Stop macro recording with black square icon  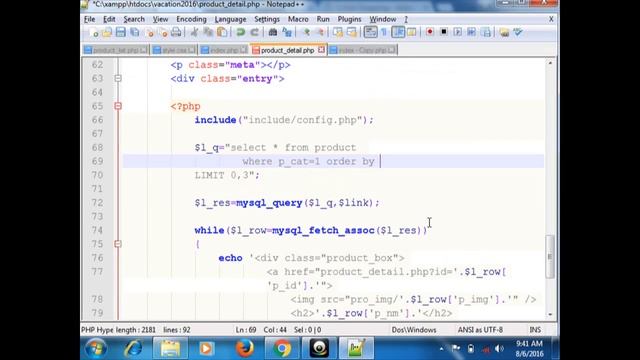pos(444,32)
